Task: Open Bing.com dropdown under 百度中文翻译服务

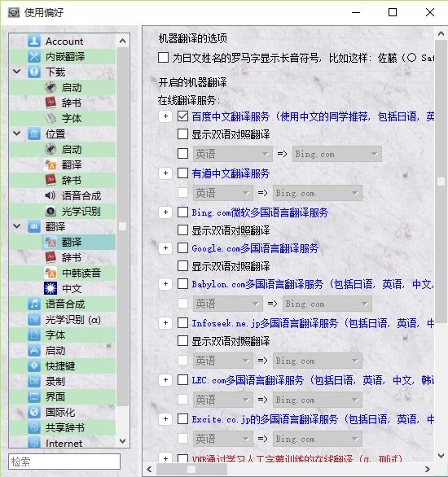Action: (337, 154)
